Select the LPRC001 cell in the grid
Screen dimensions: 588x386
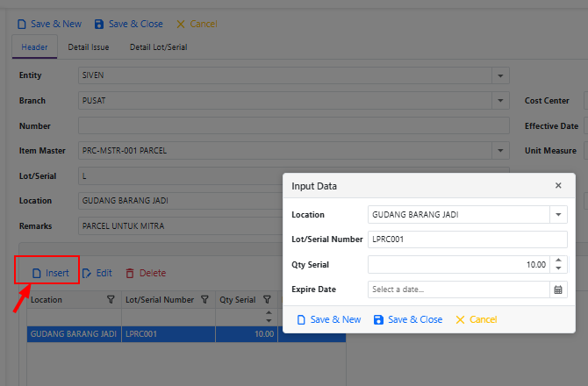tap(169, 334)
